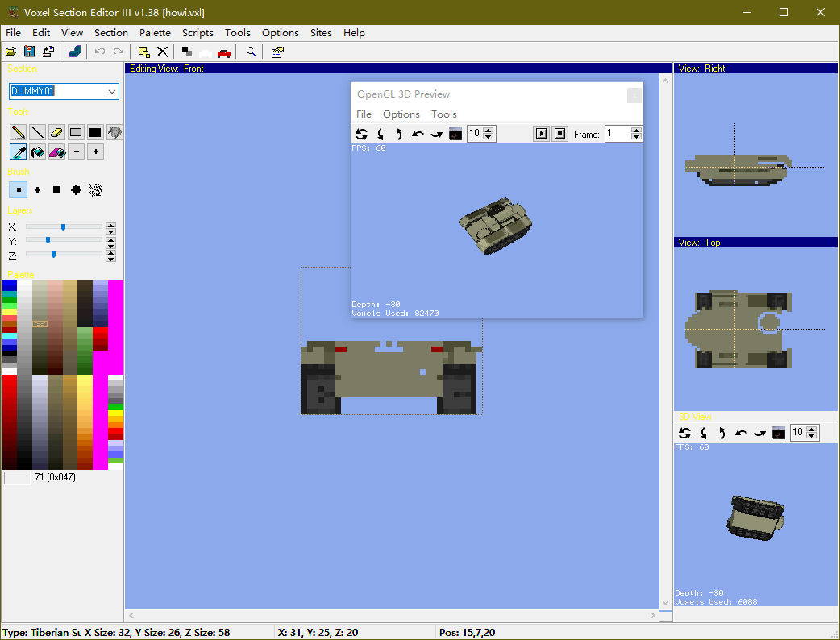
Task: Choose the spray noise brush shape
Action: click(96, 189)
